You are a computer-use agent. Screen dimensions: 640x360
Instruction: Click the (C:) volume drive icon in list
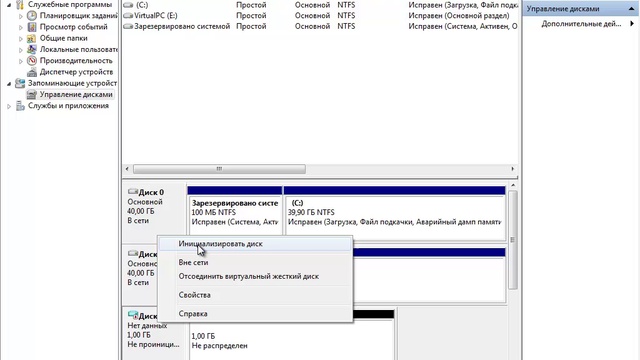tap(128, 5)
